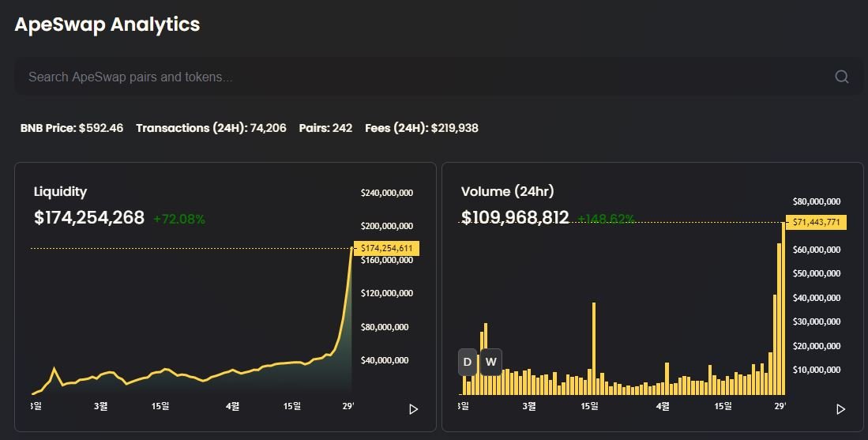Switch Volume chart to daily (D) view
Image resolution: width=868 pixels, height=440 pixels.
coord(468,362)
